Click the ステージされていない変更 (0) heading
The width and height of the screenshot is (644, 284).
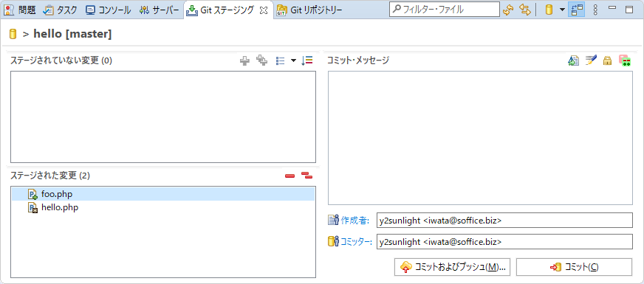point(61,60)
